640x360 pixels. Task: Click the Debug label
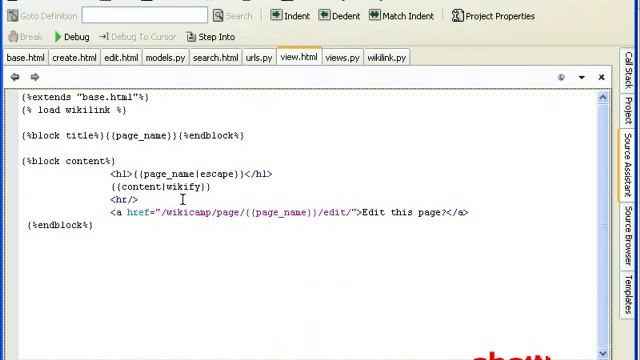coord(77,37)
